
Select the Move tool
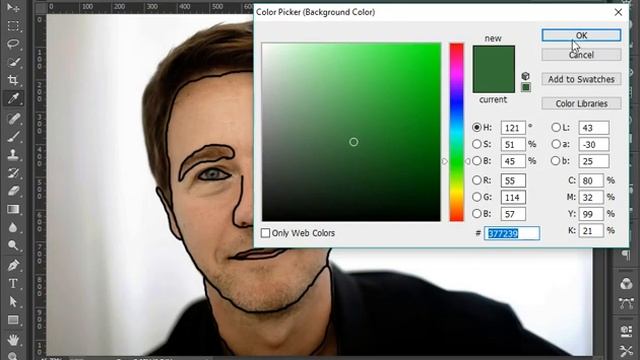(13, 7)
